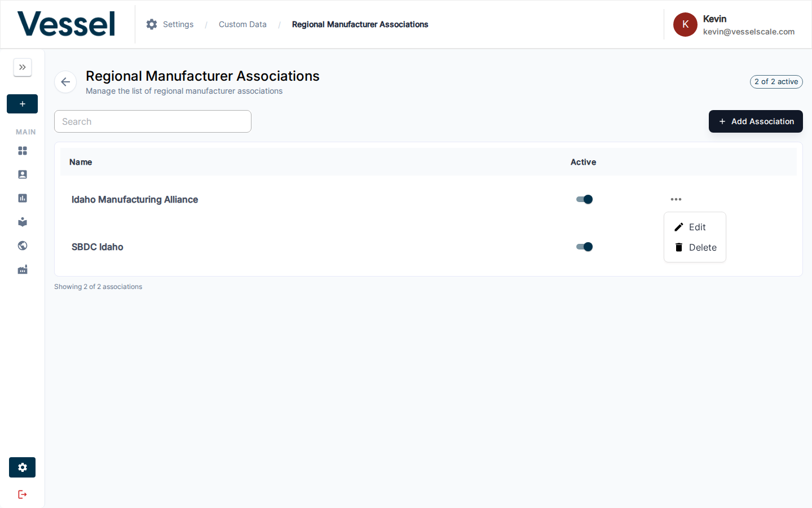The height and width of the screenshot is (508, 812).
Task: Open the globe icon in sidebar
Action: click(23, 246)
